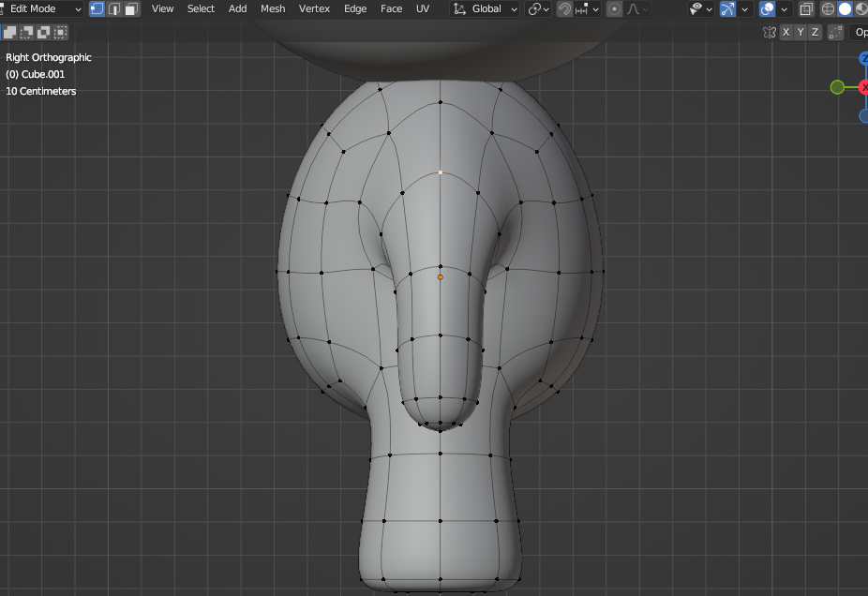Select solid viewport shading

(x=845, y=8)
